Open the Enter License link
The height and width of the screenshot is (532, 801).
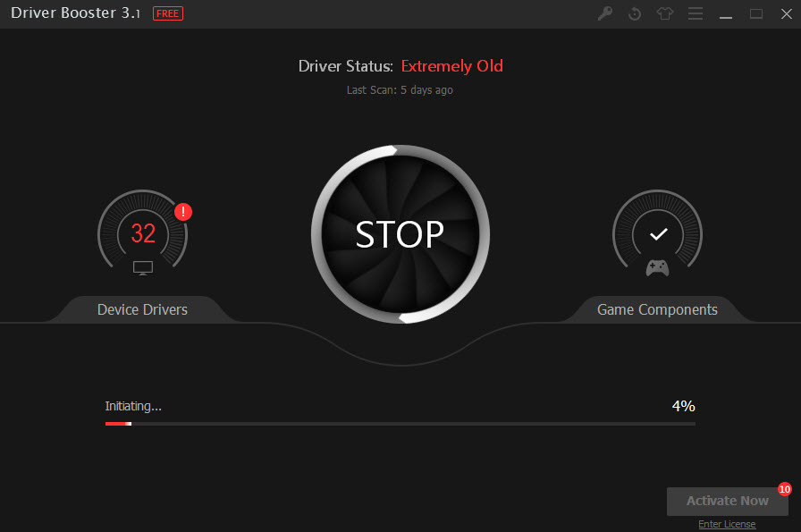(727, 524)
